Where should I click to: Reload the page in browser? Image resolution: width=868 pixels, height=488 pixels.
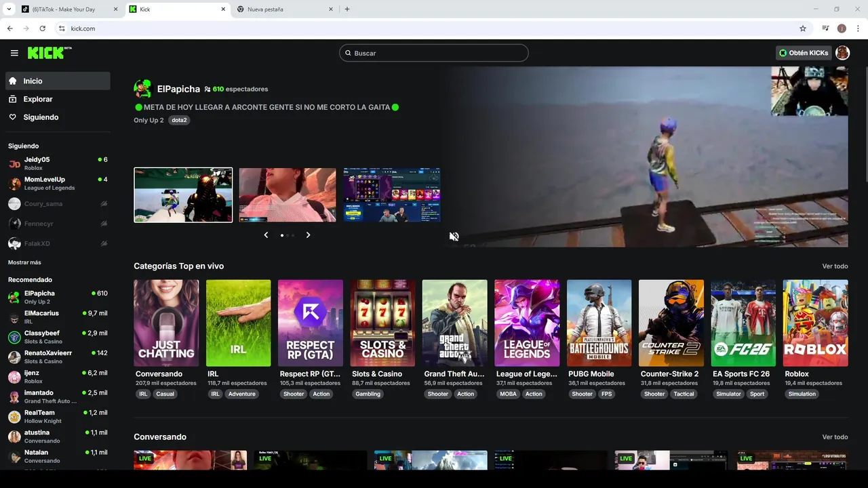coord(42,28)
